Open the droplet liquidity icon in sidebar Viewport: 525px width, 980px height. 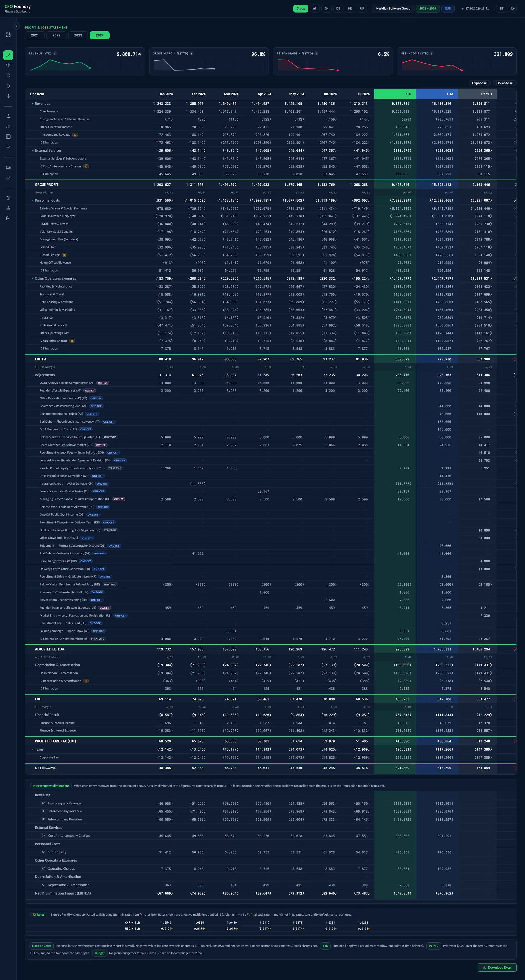[x=8, y=85]
